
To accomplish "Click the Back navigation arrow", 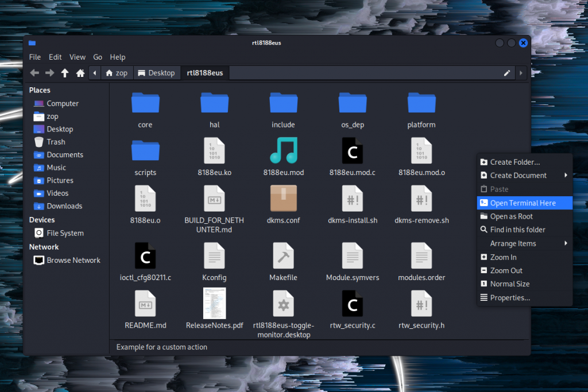I will click(34, 73).
